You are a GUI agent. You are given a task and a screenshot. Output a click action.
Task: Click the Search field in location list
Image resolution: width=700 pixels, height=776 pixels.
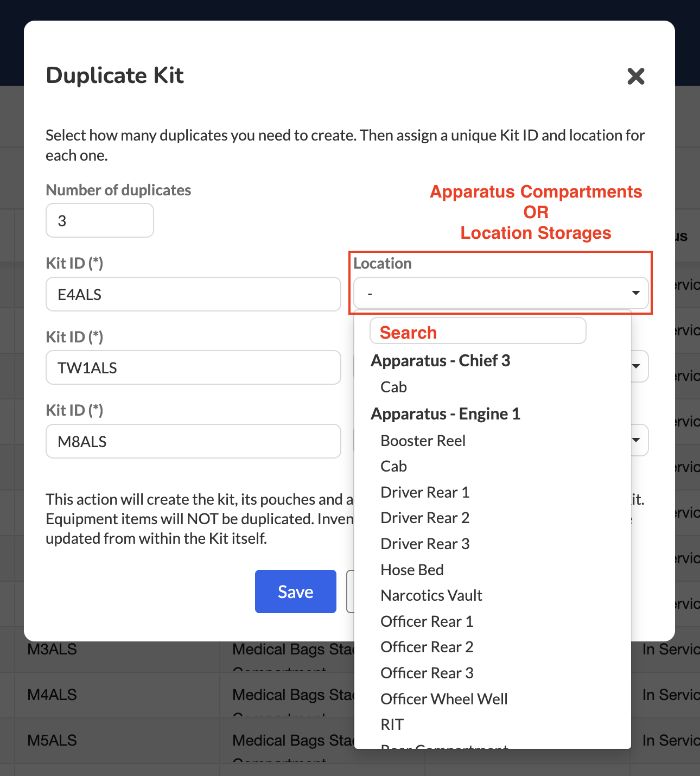tap(478, 330)
